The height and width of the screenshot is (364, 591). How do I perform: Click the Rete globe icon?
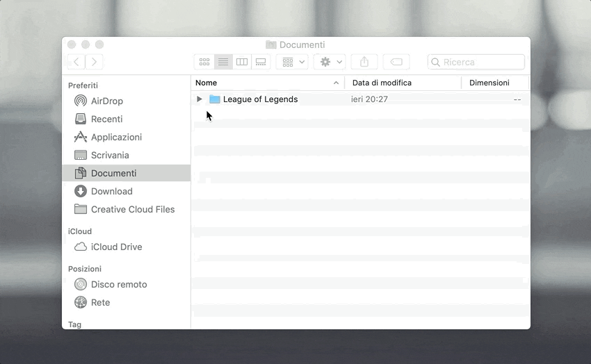(x=80, y=302)
